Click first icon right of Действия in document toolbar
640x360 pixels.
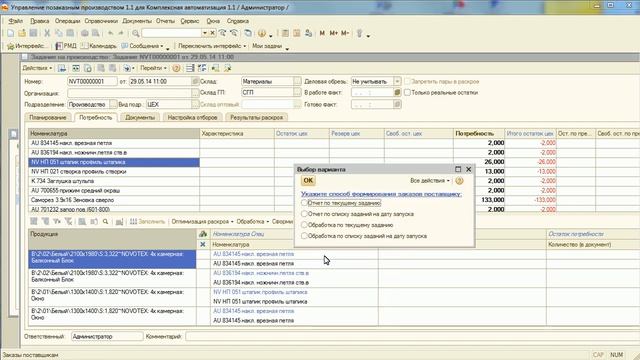(62, 68)
